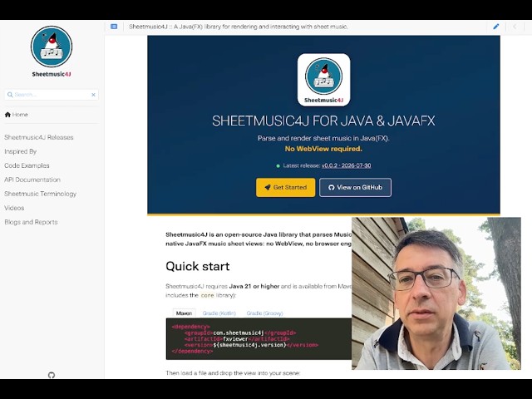Click the GitHub icon at the sidebar bottom
532x399 pixels.
coord(52,375)
